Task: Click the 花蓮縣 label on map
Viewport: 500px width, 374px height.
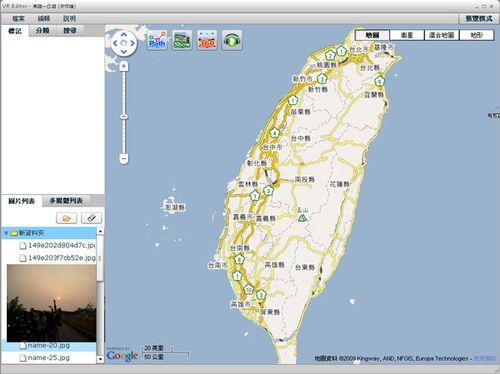Action: point(340,184)
